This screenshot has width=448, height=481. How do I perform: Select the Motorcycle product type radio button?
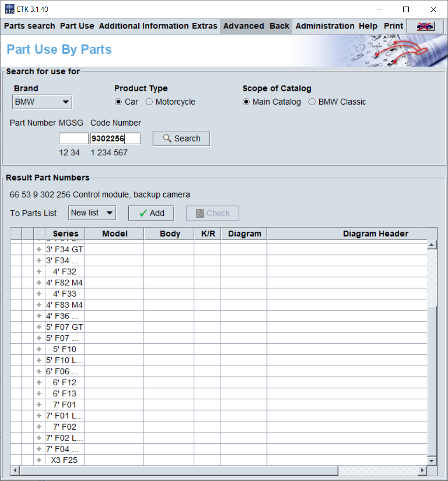[x=149, y=102]
